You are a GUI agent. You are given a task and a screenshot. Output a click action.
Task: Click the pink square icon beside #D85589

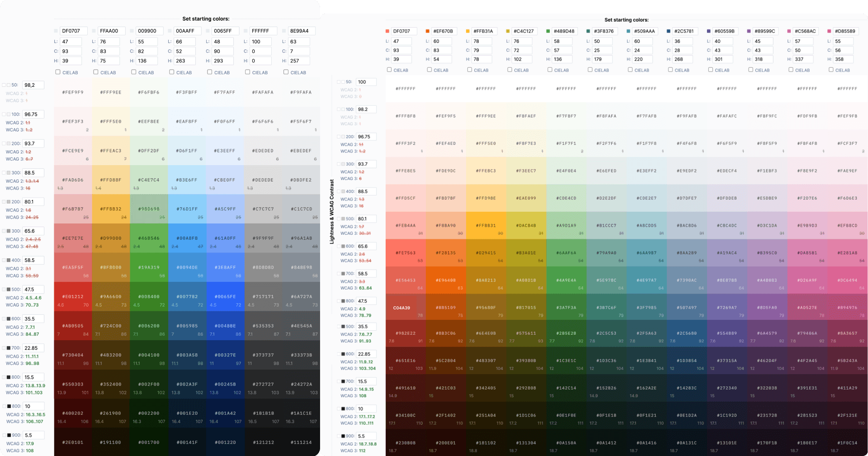(829, 31)
